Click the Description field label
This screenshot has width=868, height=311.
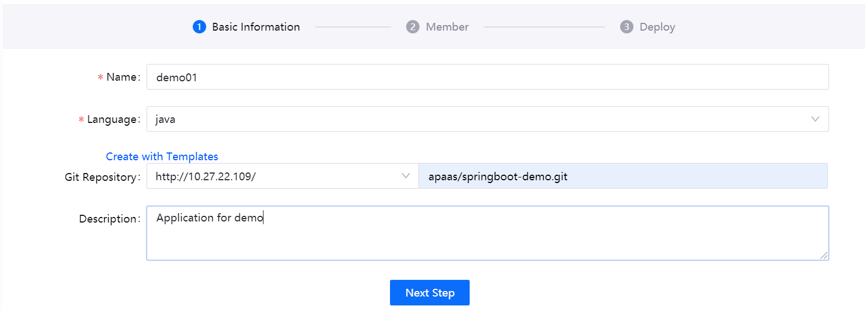click(108, 219)
